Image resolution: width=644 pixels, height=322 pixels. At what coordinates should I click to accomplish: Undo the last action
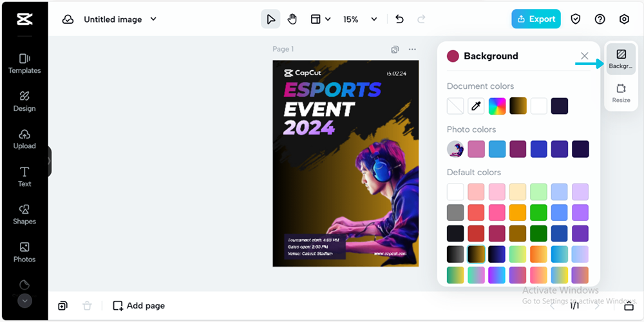399,19
